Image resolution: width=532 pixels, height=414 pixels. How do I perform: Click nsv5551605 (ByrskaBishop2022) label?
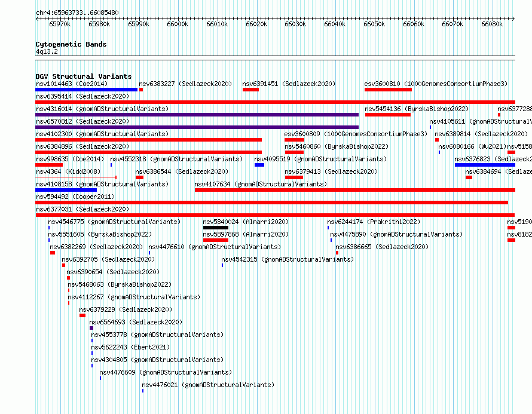click(100, 234)
